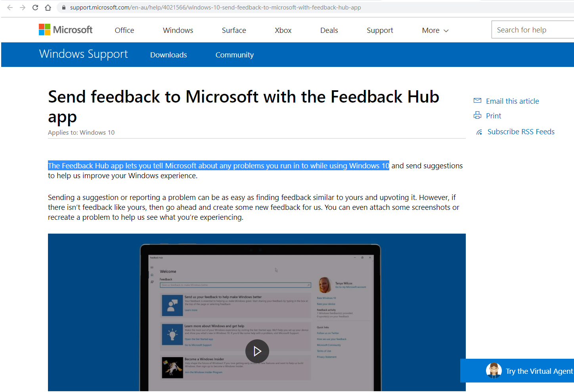This screenshot has height=392, width=574.
Task: Click the envelope icon beside Email this article
Action: tap(477, 101)
